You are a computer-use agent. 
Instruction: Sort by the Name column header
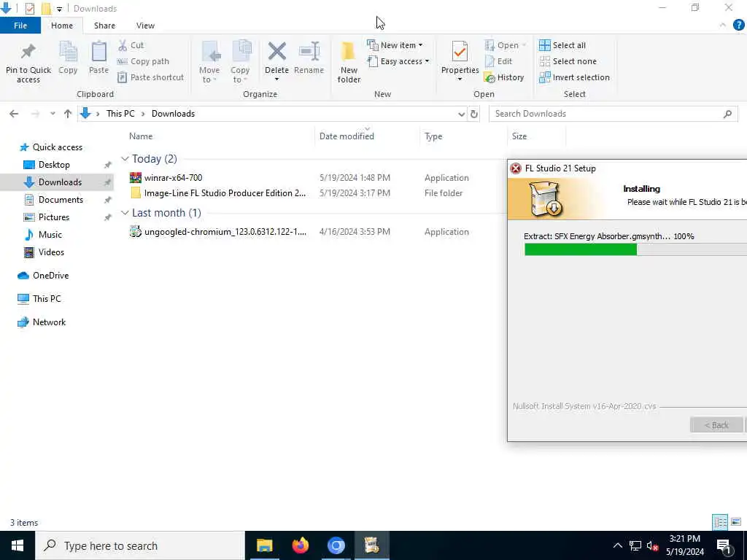point(141,136)
